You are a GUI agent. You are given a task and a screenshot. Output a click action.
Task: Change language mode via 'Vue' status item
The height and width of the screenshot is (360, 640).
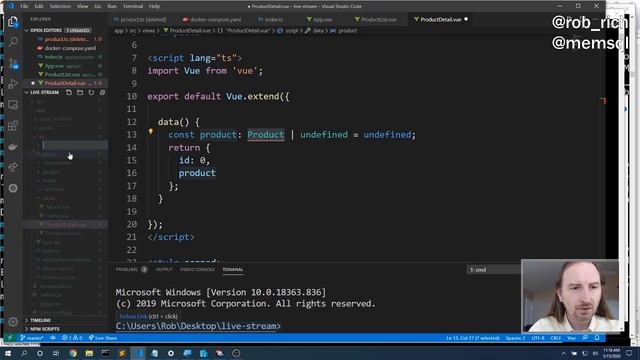571,338
